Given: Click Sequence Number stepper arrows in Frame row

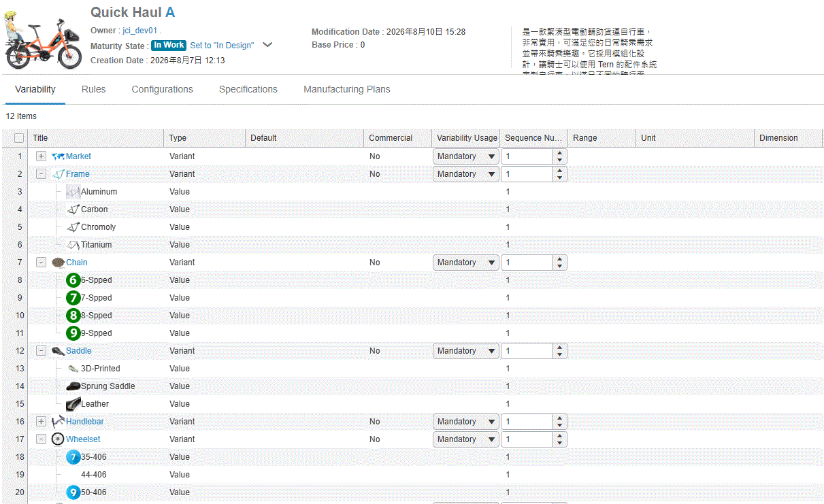Looking at the screenshot, I should click(559, 174).
